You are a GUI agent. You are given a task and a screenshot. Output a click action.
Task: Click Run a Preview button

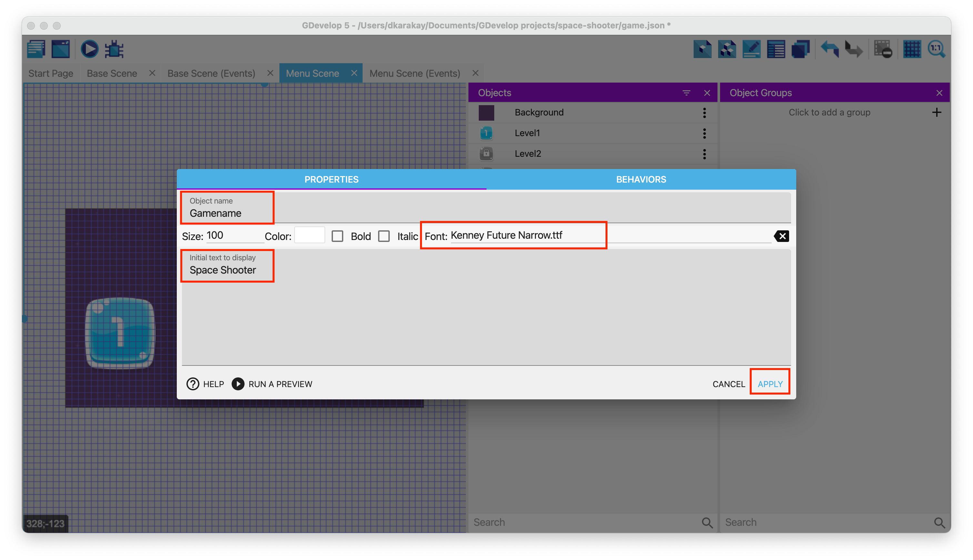pyautogui.click(x=272, y=384)
